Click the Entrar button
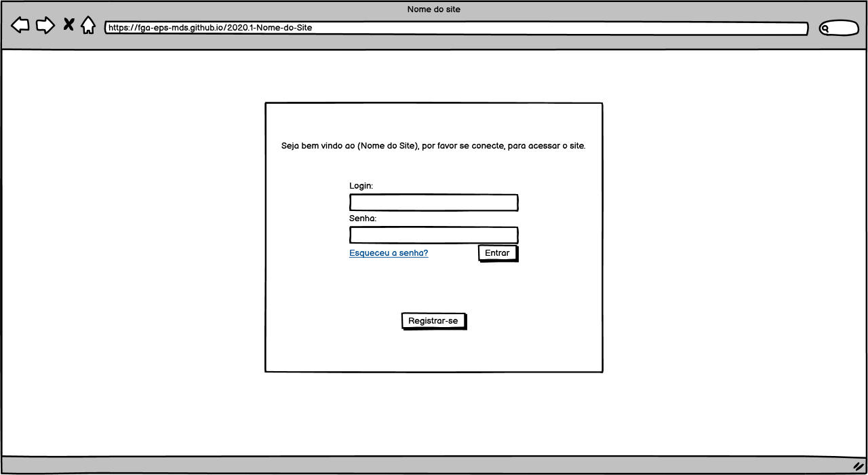 (498, 253)
